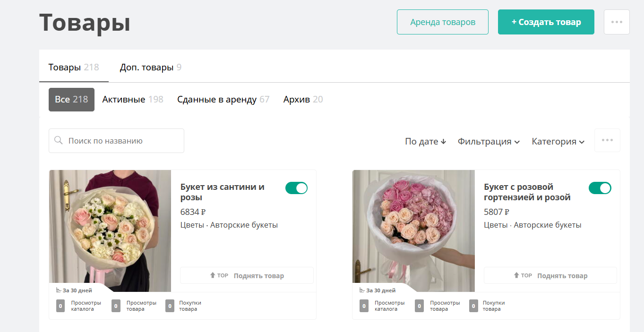Change the По дате sort order
Screen dimensions: 644x332
click(x=425, y=141)
